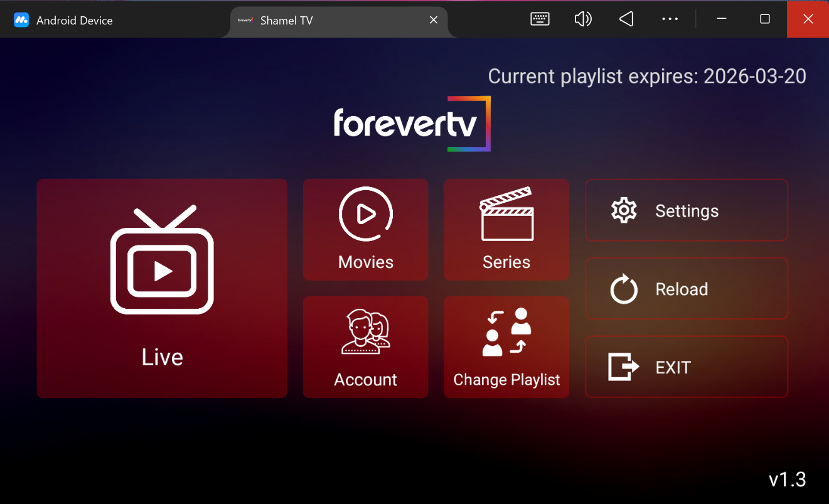Click the Account people icon

click(366, 332)
